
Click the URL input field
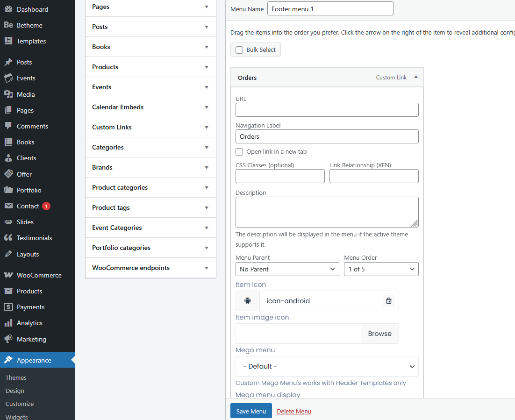coord(327,110)
